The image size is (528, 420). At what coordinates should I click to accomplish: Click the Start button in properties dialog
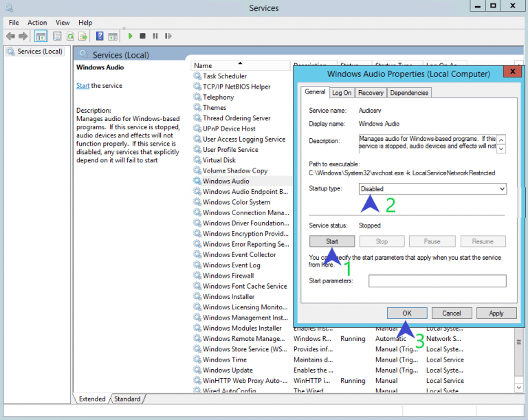coord(331,241)
